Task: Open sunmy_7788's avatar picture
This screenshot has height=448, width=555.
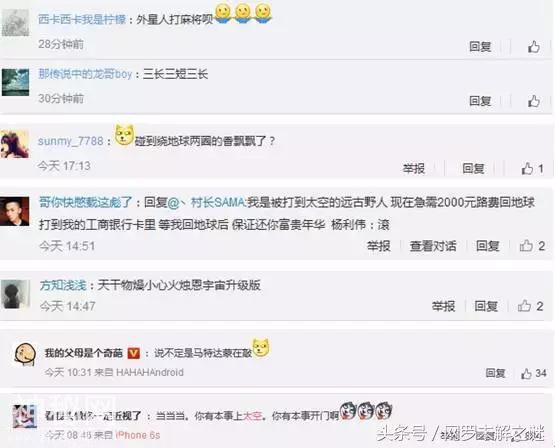Action: pyautogui.click(x=15, y=144)
